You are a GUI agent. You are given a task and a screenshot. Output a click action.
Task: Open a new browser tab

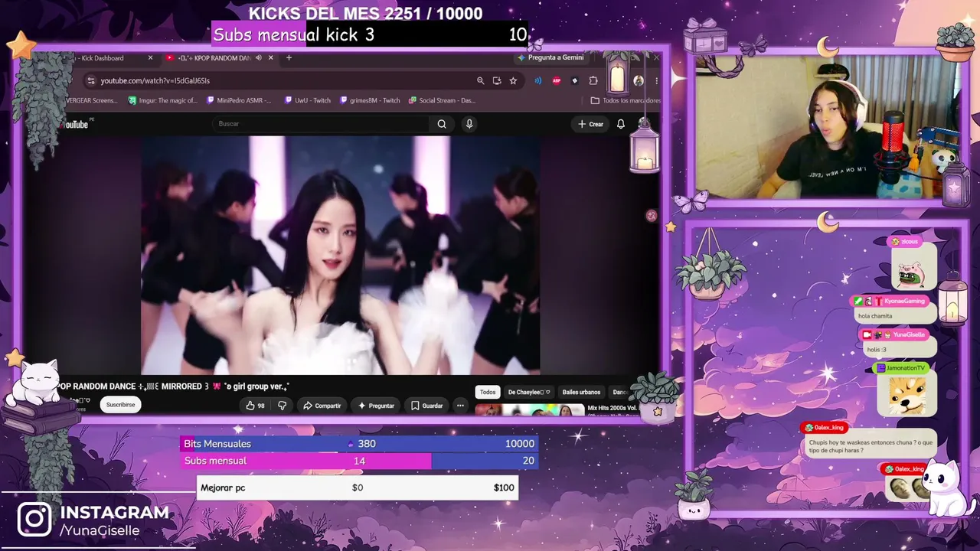289,58
